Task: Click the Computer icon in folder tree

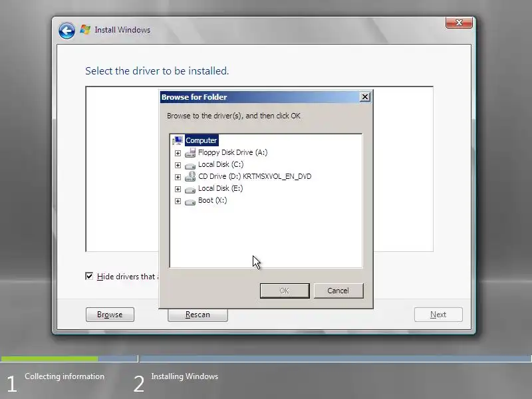Action: pos(178,140)
